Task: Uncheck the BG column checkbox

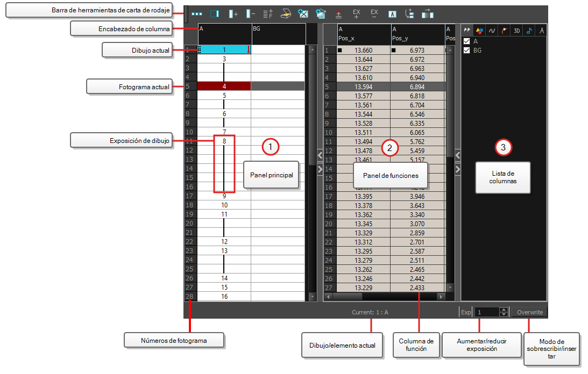Action: [467, 50]
